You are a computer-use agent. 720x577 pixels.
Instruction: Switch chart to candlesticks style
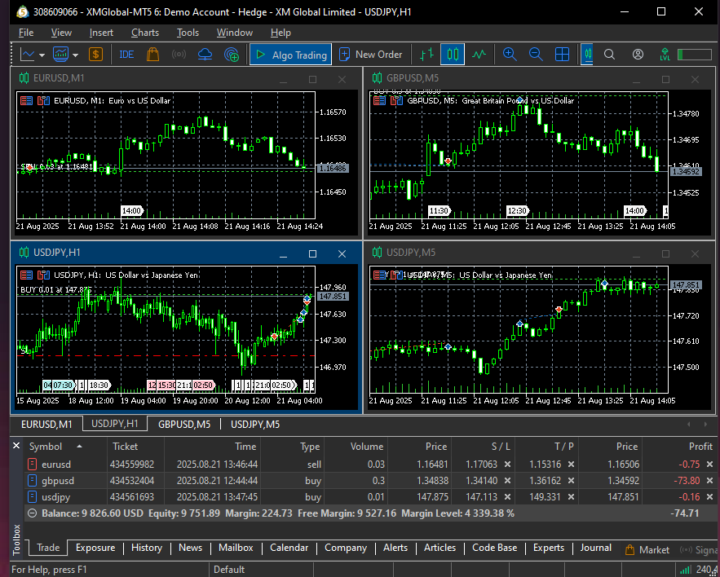pos(452,54)
